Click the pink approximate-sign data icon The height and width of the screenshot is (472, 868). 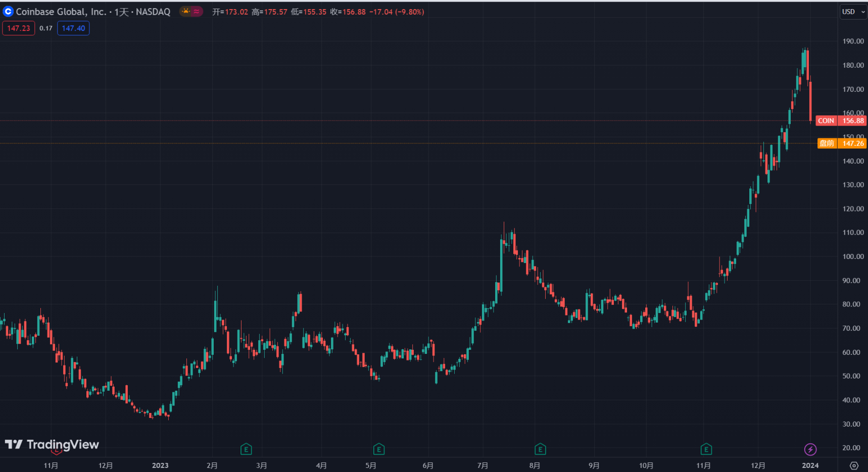197,11
